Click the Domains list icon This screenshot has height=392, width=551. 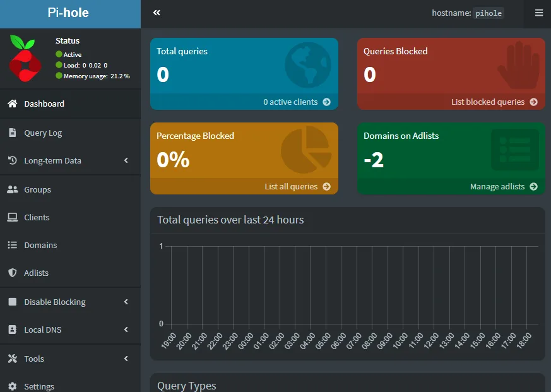point(12,245)
